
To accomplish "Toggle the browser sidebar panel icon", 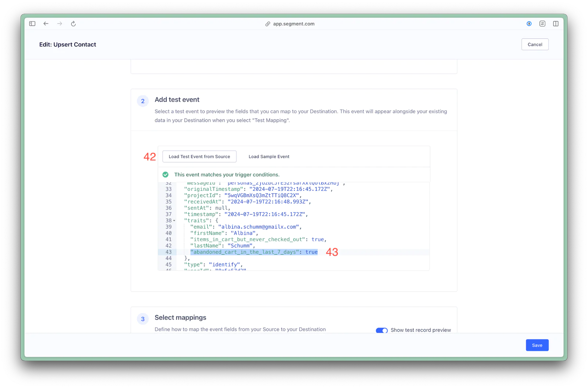I will [x=32, y=24].
